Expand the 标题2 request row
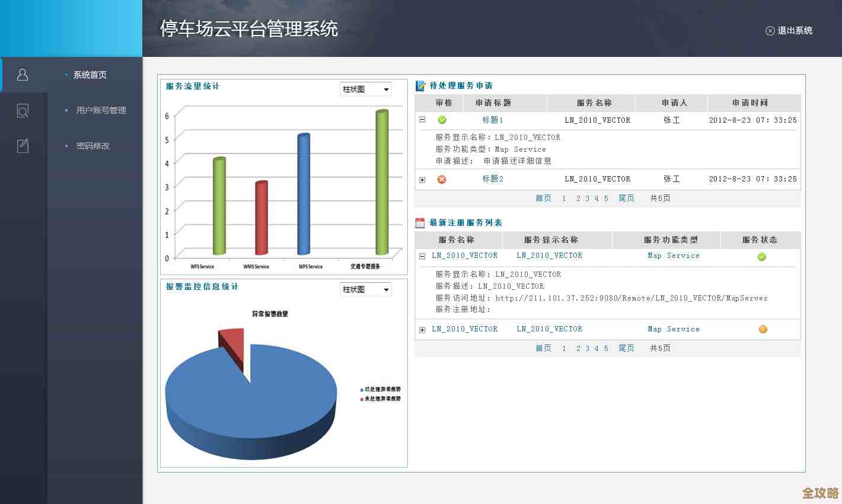842x504 pixels. (x=422, y=180)
